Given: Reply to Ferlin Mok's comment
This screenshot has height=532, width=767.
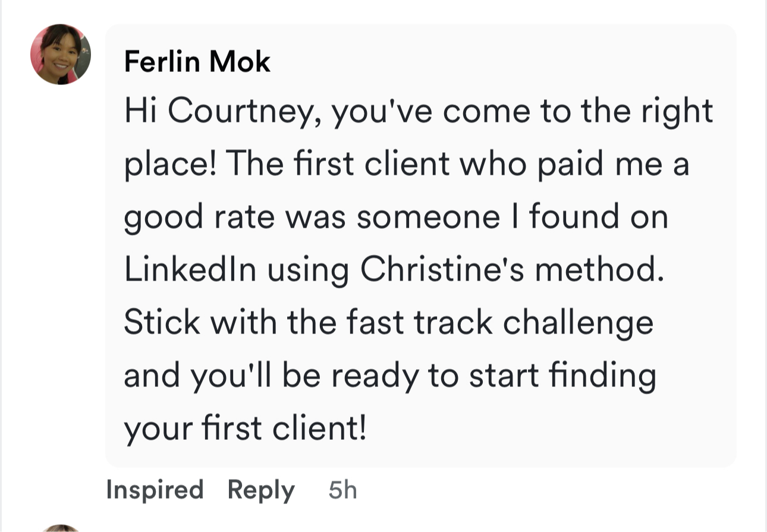Looking at the screenshot, I should (261, 490).
